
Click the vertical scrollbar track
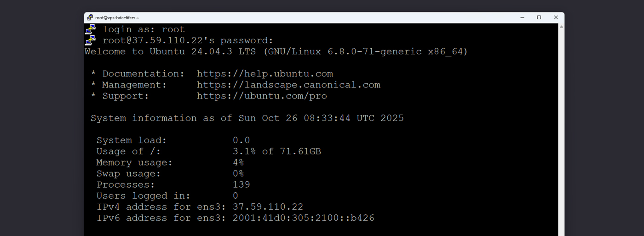pos(561,138)
